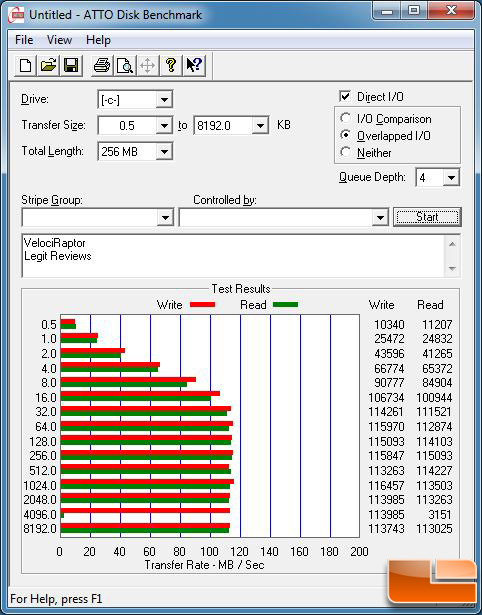The image size is (482, 615).
Task: Click the ATTO application icon in title bar
Action: click(x=16, y=15)
